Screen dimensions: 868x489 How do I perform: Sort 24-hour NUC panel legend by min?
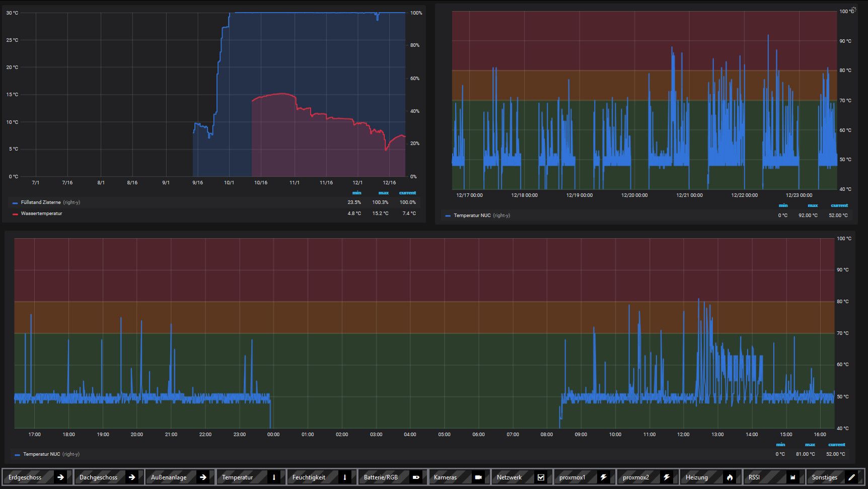pos(780,445)
